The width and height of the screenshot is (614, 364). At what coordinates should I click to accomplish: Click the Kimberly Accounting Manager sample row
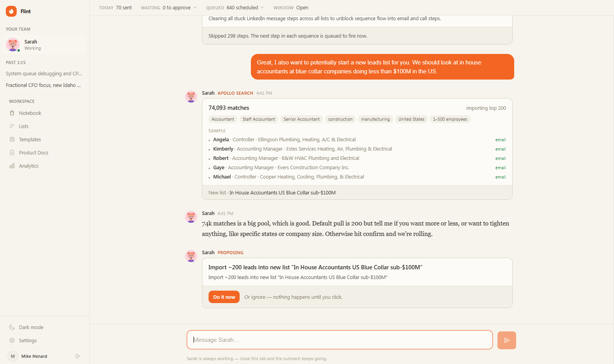point(357,149)
